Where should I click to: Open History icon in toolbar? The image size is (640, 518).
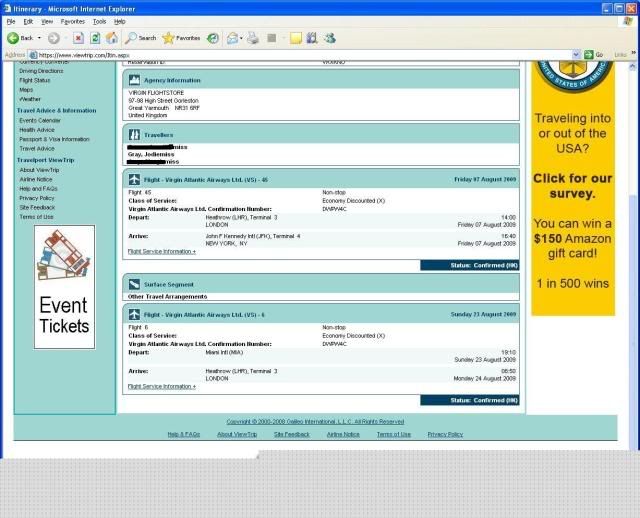pos(213,38)
